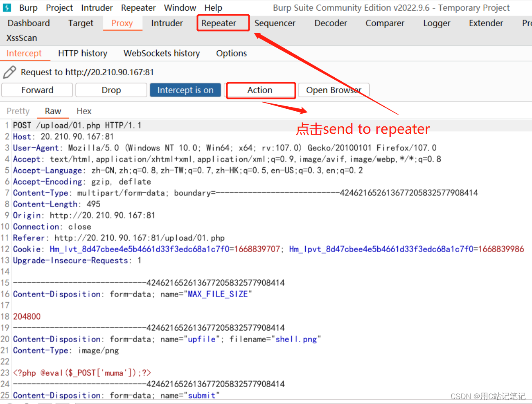This screenshot has height=404, width=532.
Task: Click the Origin header line
Action: click(84, 215)
